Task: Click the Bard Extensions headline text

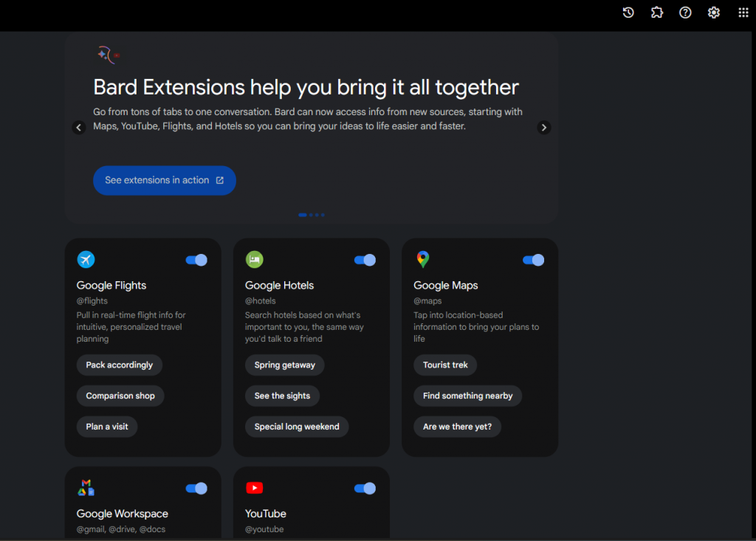Action: [x=306, y=87]
